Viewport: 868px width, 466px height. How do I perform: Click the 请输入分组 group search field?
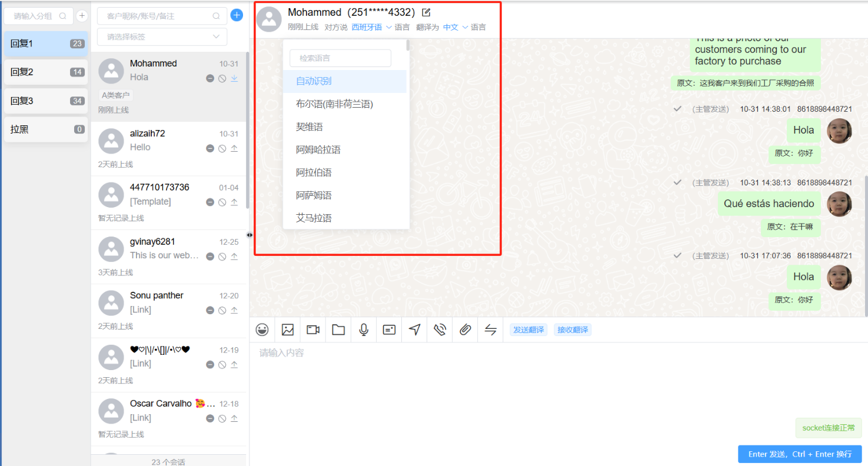pyautogui.click(x=39, y=16)
